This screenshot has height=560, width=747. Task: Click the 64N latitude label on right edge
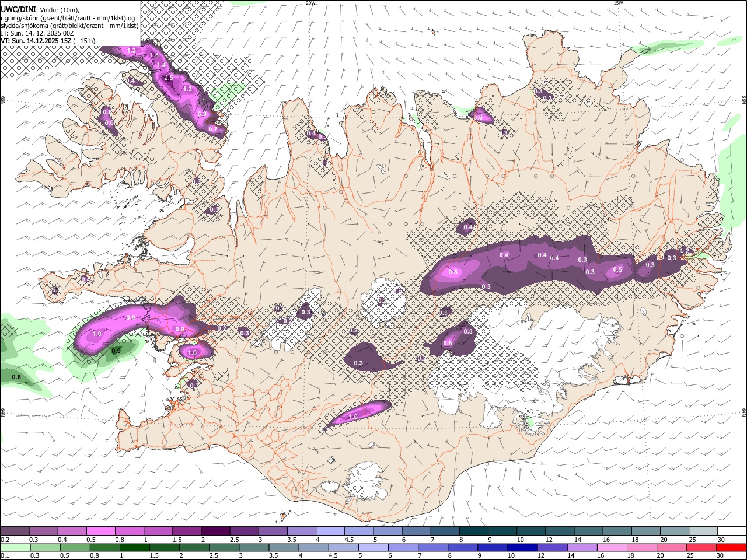click(x=744, y=412)
